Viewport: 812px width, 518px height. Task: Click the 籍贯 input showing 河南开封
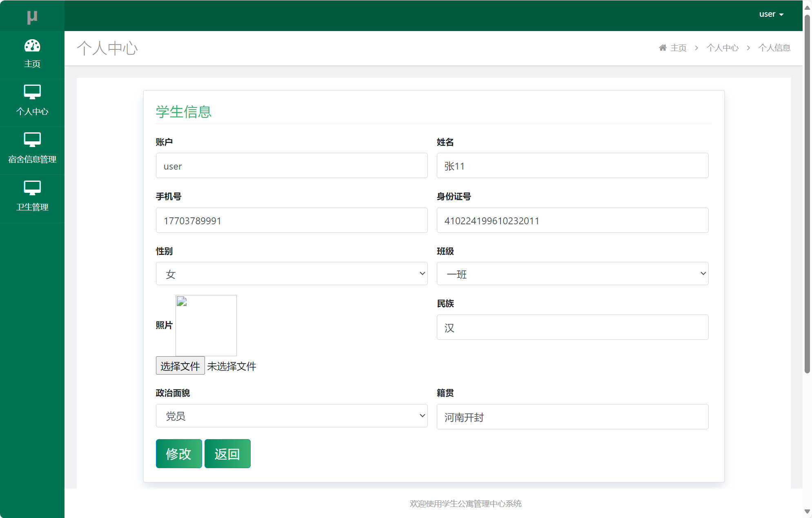point(572,417)
